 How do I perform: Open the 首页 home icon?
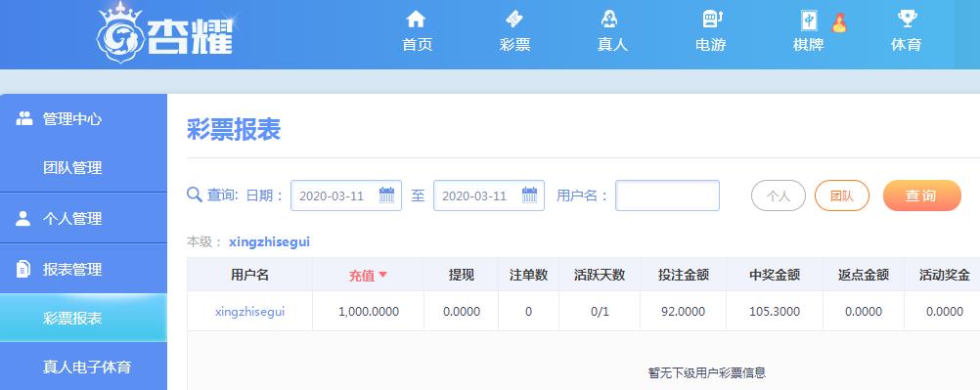click(416, 20)
